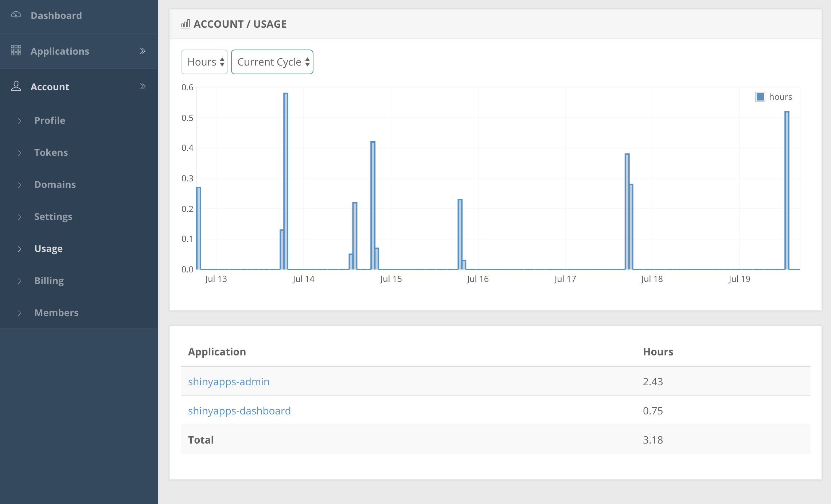The height and width of the screenshot is (504, 831).
Task: Click the 0.6 y-axis label
Action: (187, 87)
